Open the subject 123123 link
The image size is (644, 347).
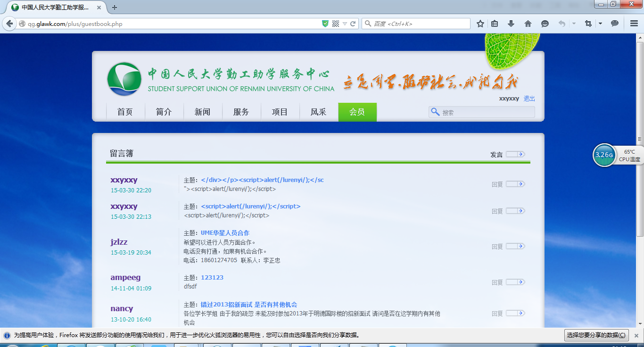(x=212, y=277)
